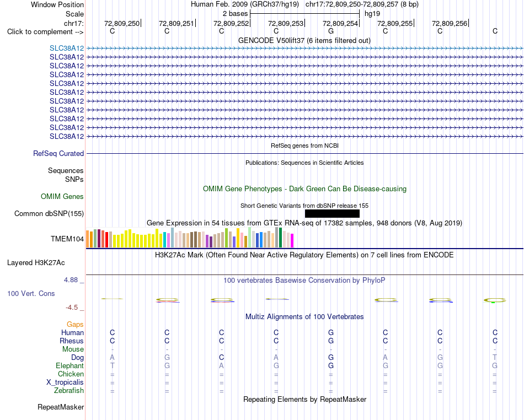Select the Elephant species row label
Screen dimensions: 524x420
[69, 366]
